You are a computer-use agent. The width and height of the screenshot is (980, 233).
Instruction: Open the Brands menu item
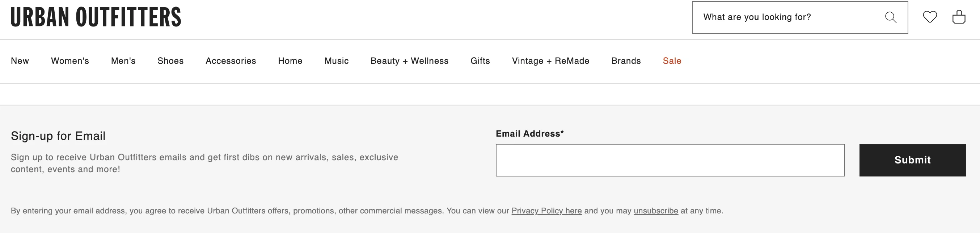(626, 61)
